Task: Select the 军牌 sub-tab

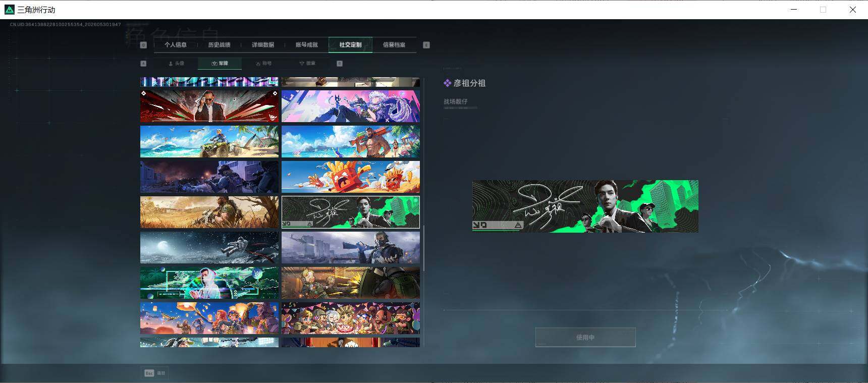Action: pos(220,64)
